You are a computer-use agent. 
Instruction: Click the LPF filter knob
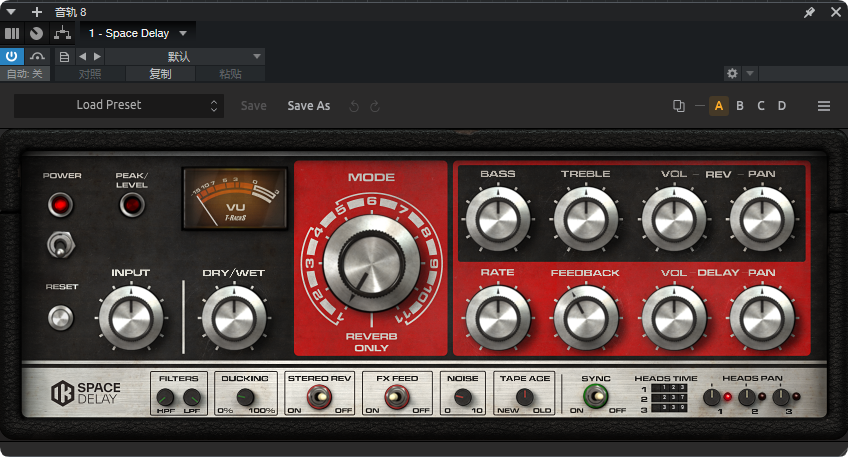192,398
